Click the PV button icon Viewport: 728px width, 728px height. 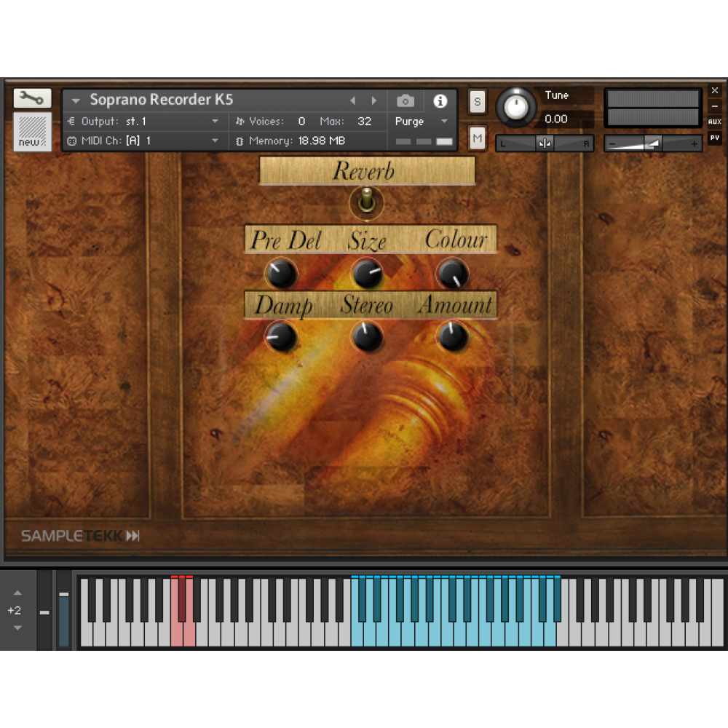(714, 138)
